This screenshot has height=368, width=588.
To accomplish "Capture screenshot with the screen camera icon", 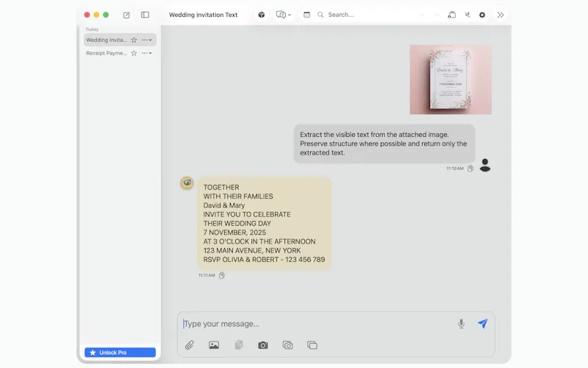I will tap(287, 344).
